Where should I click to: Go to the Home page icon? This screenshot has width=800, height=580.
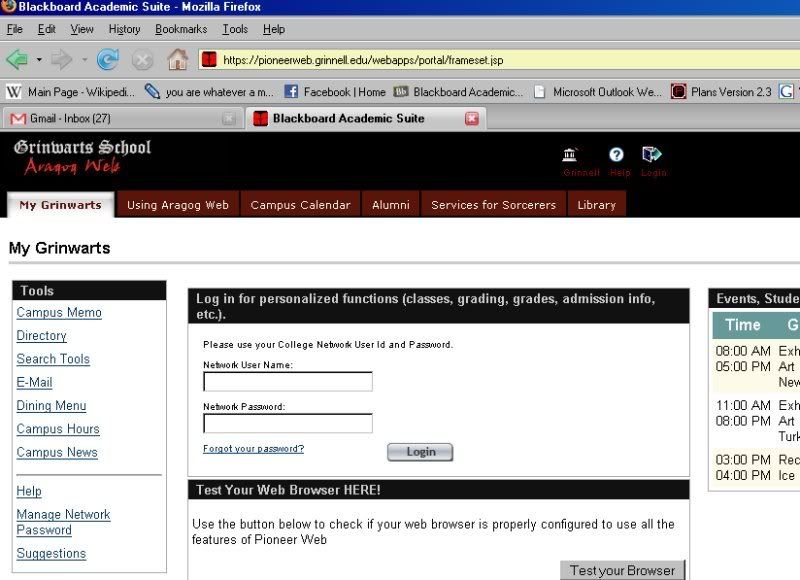[x=178, y=60]
